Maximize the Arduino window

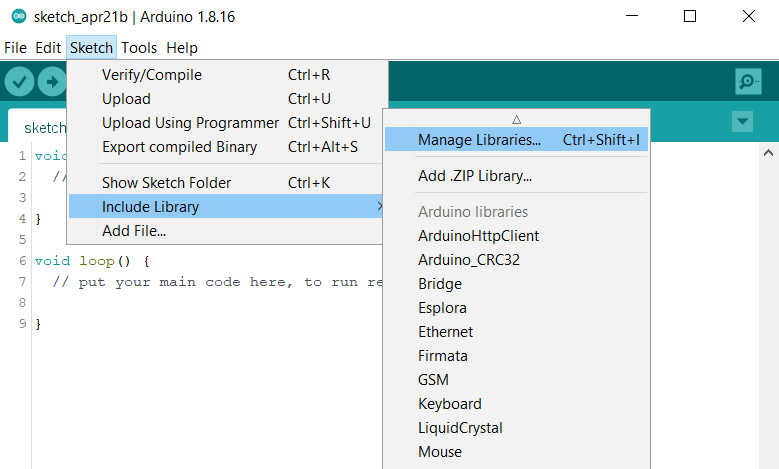click(x=690, y=16)
